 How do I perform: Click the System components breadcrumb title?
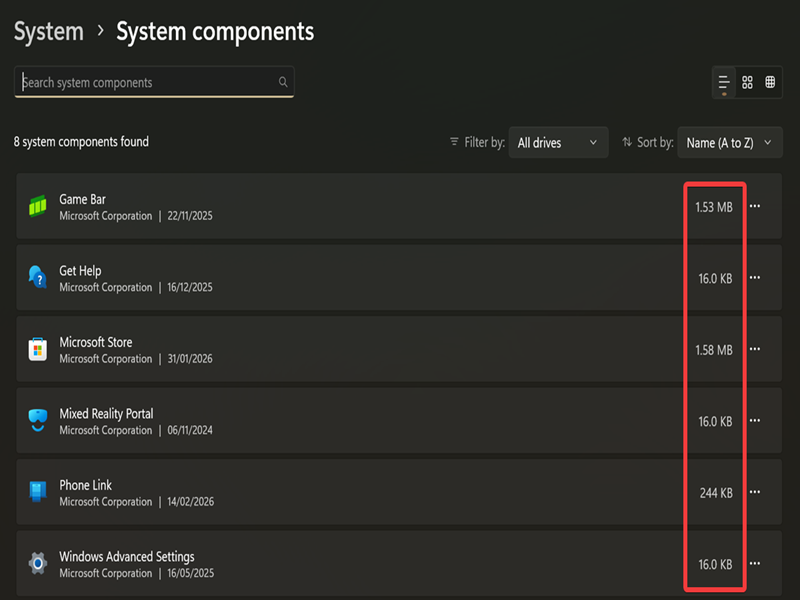(x=215, y=32)
